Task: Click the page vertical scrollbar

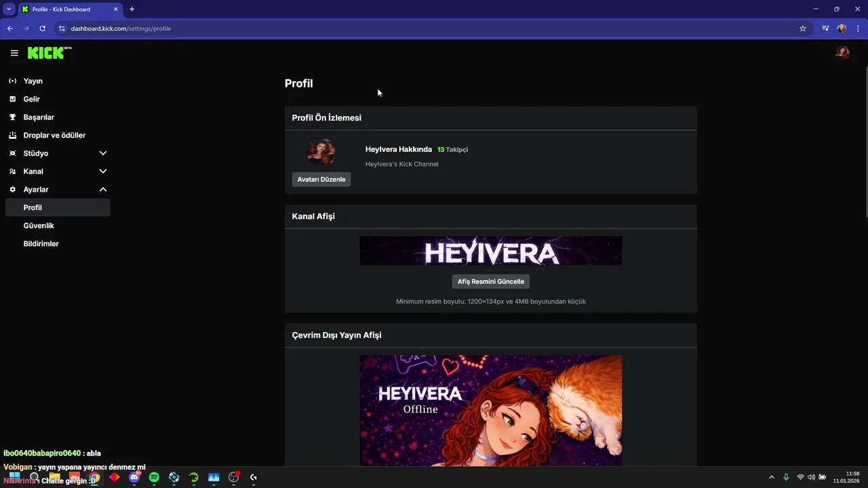Action: (865, 142)
